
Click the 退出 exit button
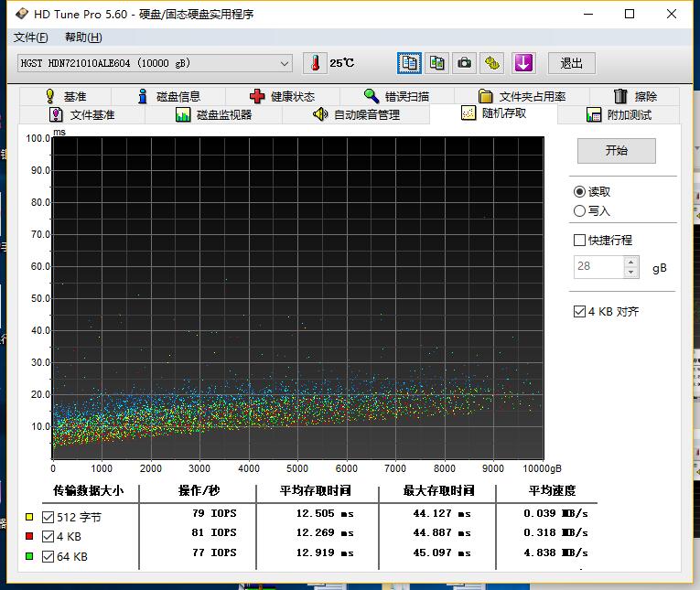coord(571,63)
